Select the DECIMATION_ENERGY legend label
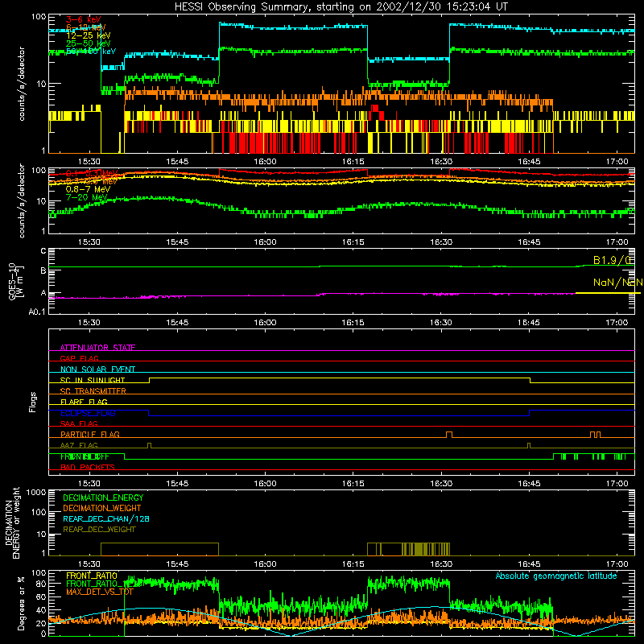The height and width of the screenshot is (644, 644). point(103,497)
